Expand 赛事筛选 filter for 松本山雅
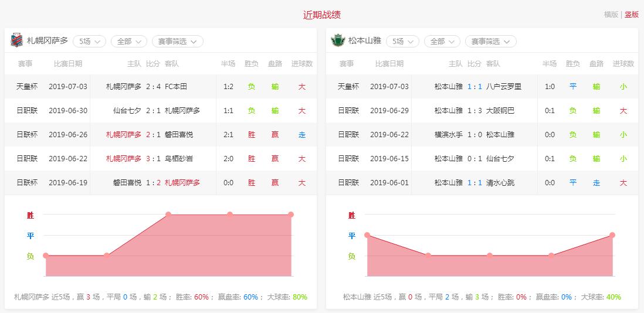Image resolution: width=644 pixels, height=313 pixels. 491,42
